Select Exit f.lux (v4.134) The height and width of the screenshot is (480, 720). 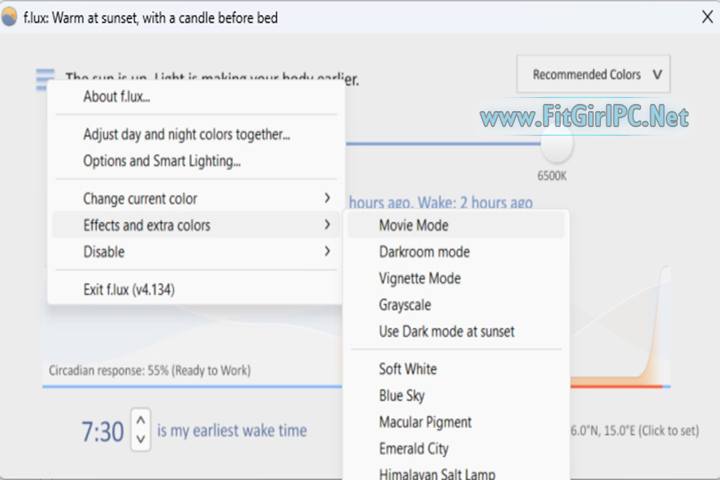[x=131, y=290]
